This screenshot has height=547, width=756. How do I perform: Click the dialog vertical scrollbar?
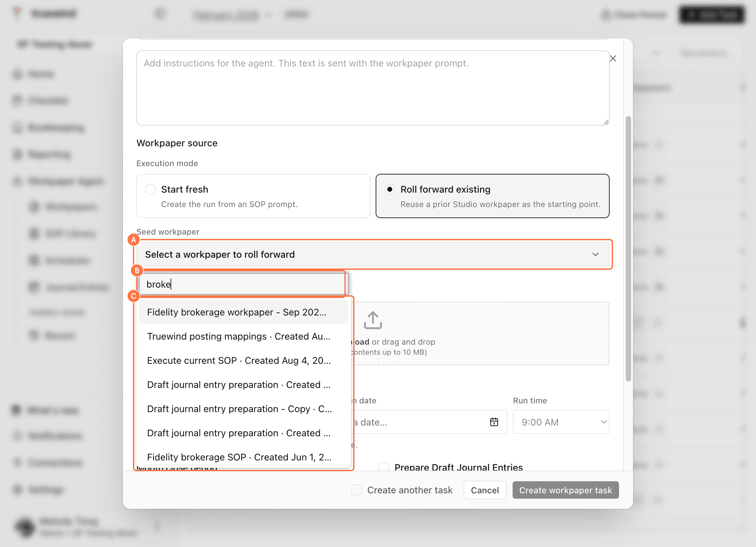click(x=628, y=248)
